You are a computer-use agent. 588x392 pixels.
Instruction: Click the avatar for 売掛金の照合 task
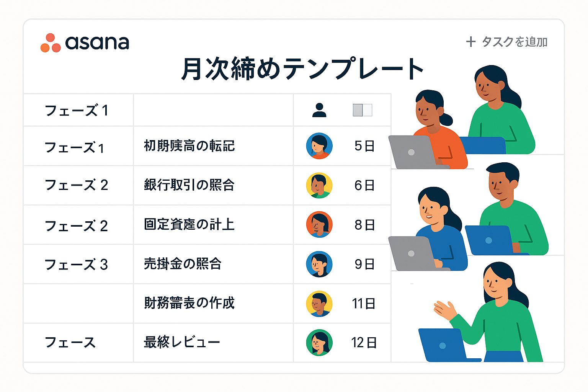point(319,264)
